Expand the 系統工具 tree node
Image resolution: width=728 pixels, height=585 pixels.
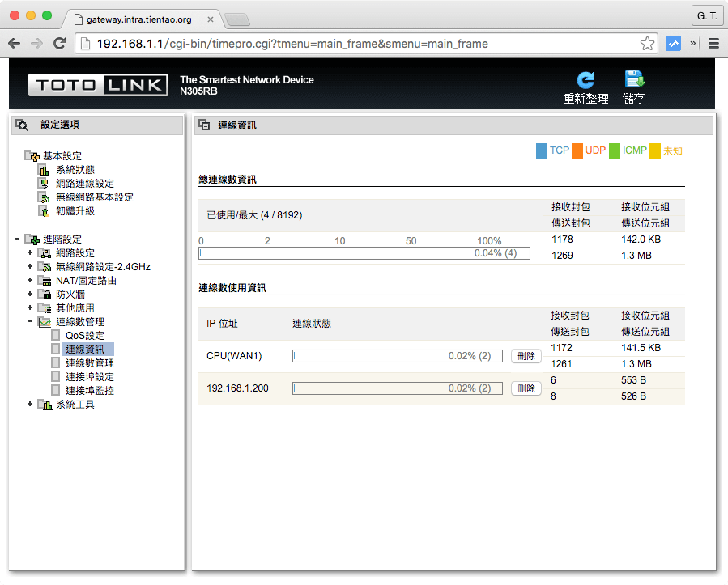pos(30,405)
